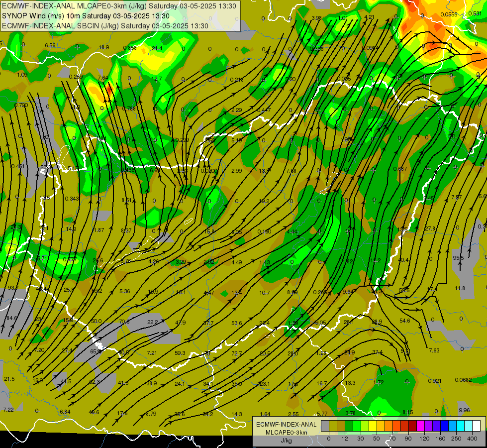Screen dimensions: 487x448
Task: Click the dark red swatch near 90
Action: pyautogui.click(x=413, y=426)
